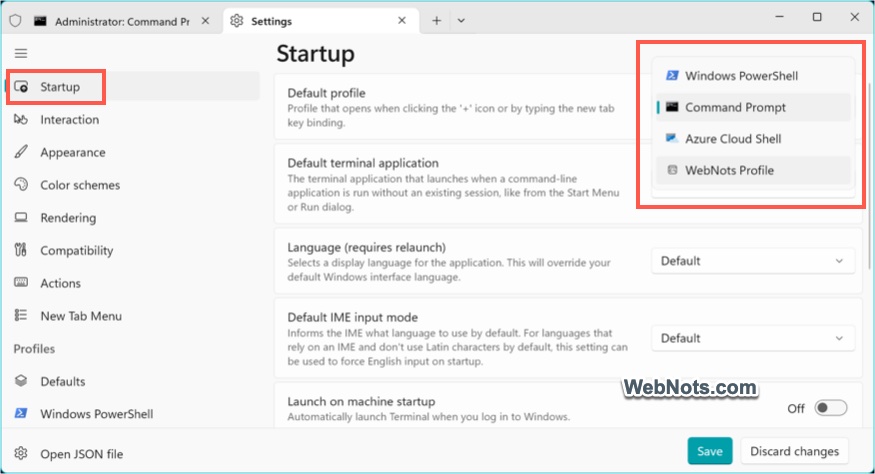
Task: Click Discard changes button
Action: point(794,451)
